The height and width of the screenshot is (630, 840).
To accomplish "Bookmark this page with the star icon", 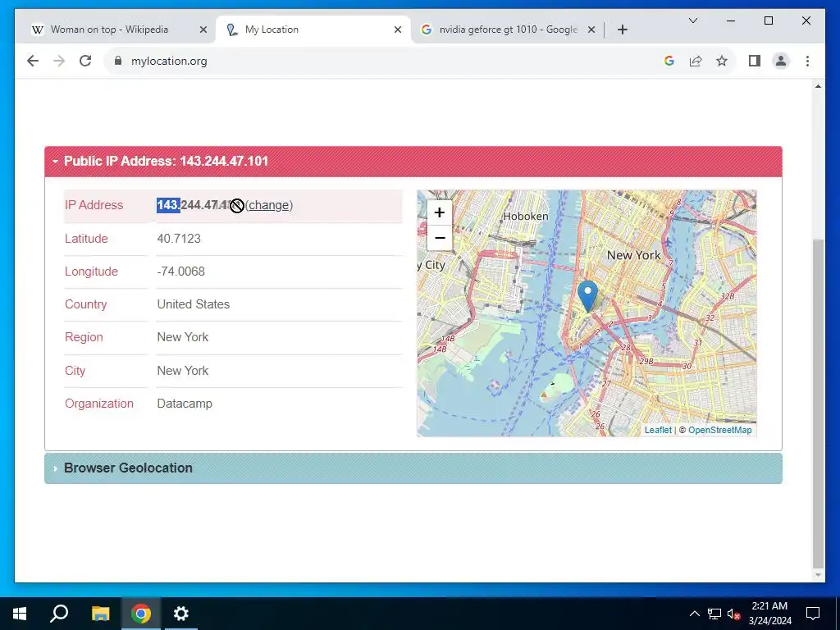I will click(x=722, y=61).
